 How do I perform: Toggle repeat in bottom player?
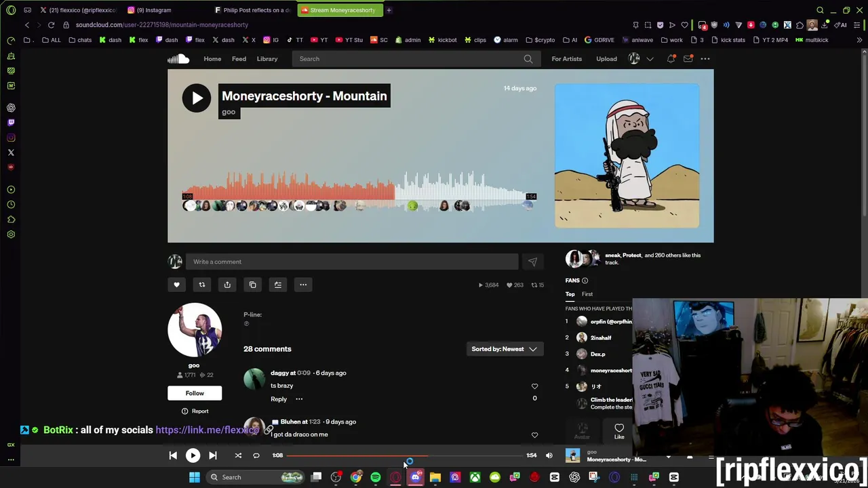(x=256, y=455)
